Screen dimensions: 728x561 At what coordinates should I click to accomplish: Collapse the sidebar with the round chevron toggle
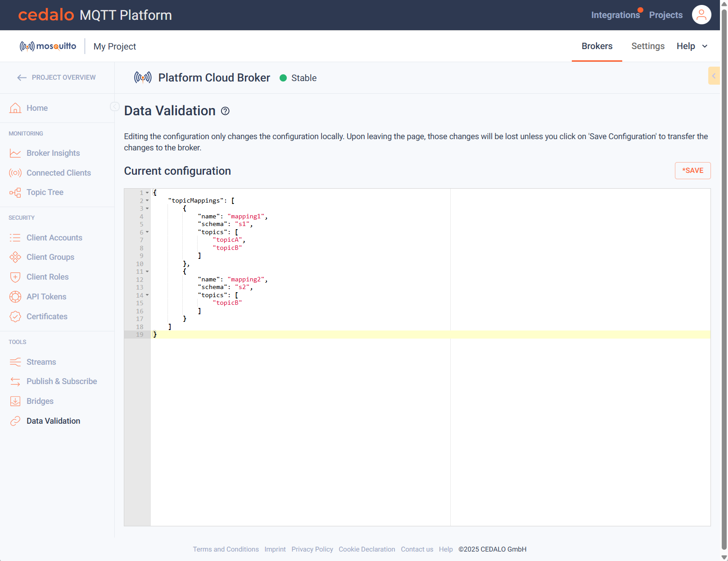tap(114, 107)
